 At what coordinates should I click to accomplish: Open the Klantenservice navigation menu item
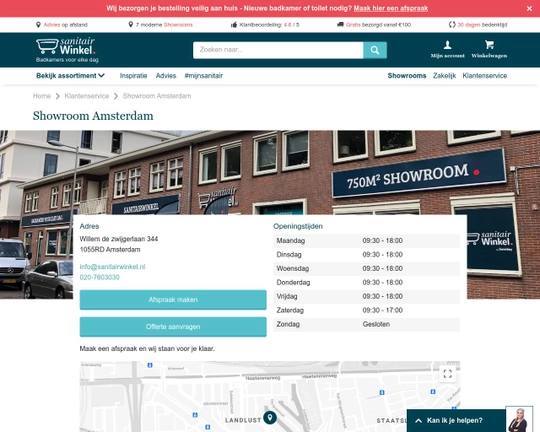(485, 76)
